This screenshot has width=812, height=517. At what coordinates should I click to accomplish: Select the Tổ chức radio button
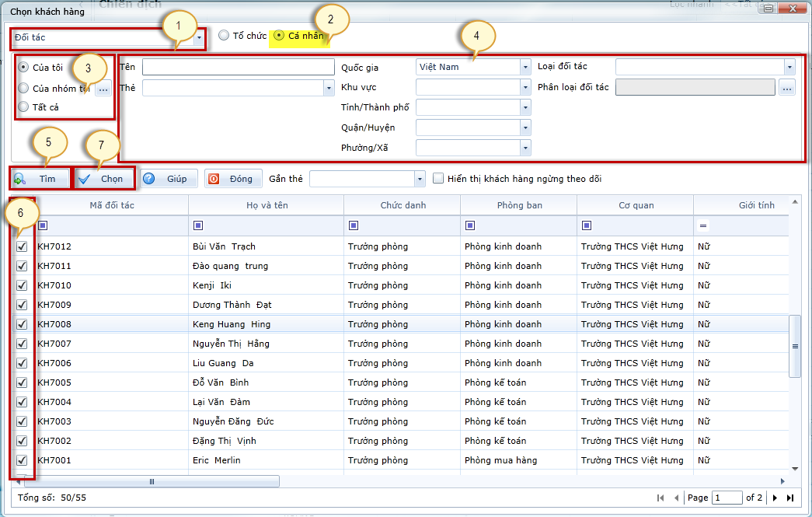[x=224, y=35]
